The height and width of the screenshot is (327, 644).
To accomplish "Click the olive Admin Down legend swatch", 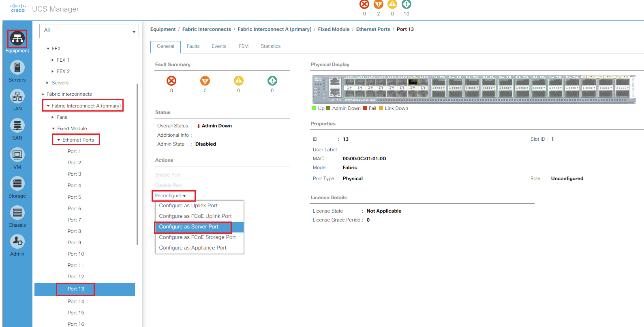I will pyautogui.click(x=328, y=108).
